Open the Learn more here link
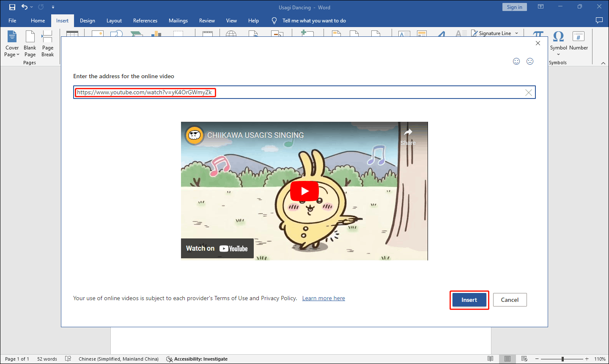This screenshot has width=609, height=364. point(324,298)
